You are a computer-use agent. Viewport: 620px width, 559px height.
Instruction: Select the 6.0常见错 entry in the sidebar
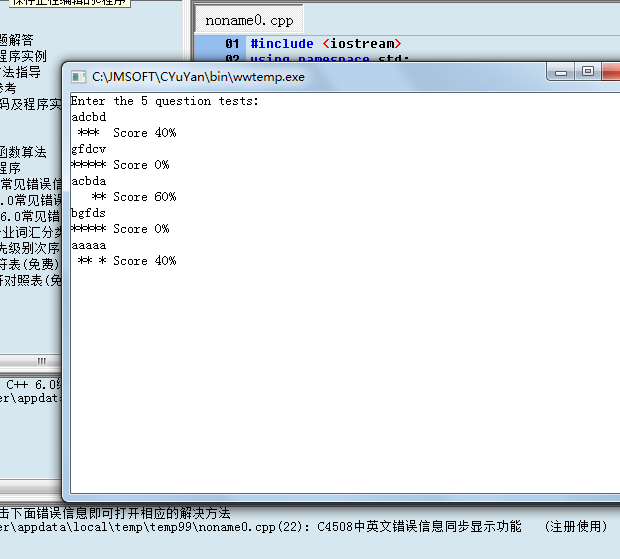[30, 216]
